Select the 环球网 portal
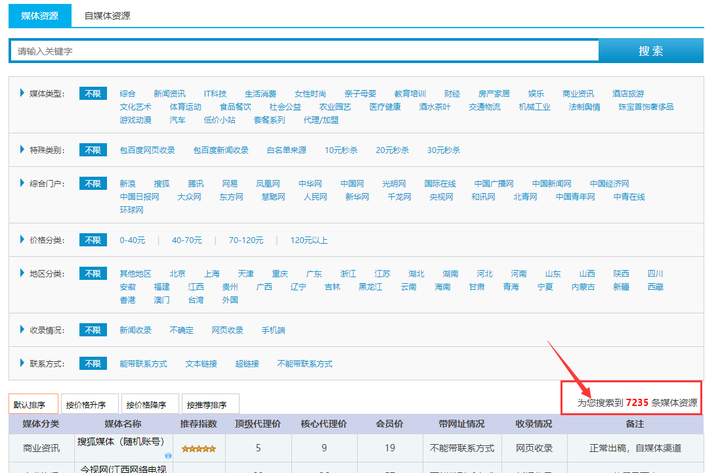This screenshot has height=473, width=720. (132, 210)
